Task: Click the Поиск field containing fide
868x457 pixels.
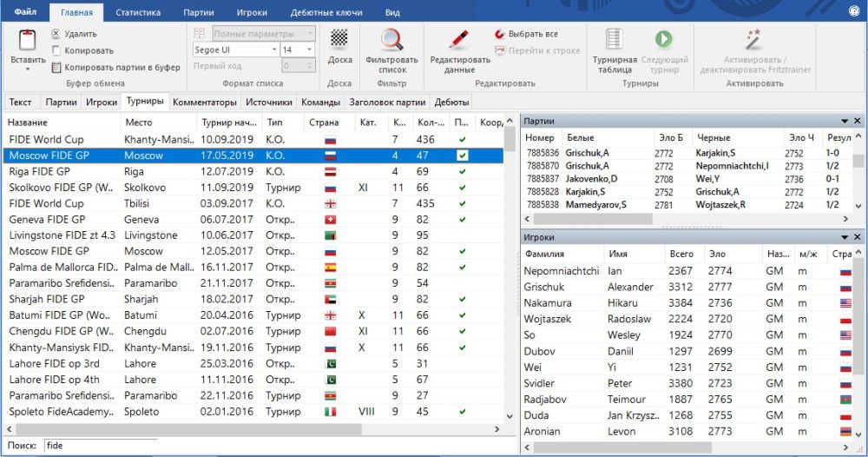Action: pos(100,446)
